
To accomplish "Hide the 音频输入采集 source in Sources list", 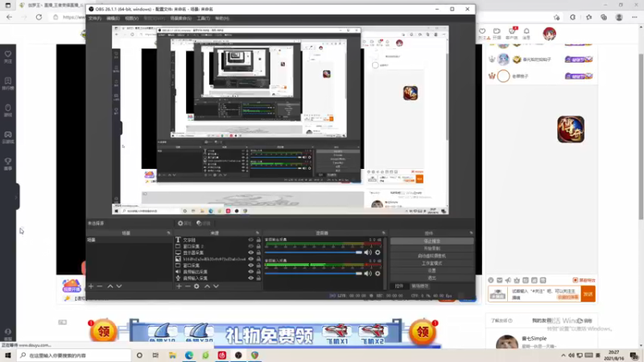I will tap(250, 278).
